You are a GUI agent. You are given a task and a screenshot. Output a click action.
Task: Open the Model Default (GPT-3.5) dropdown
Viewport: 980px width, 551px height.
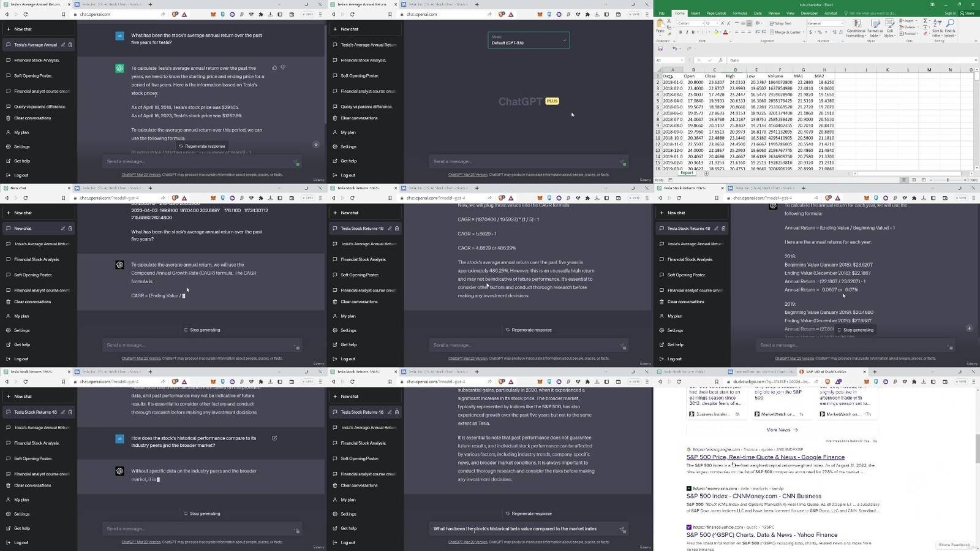[529, 40]
